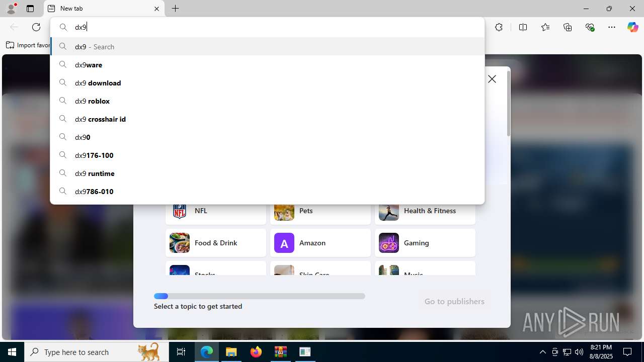This screenshot has width=644, height=362.
Task: Open Settings and more ellipsis menu
Action: coord(612,27)
